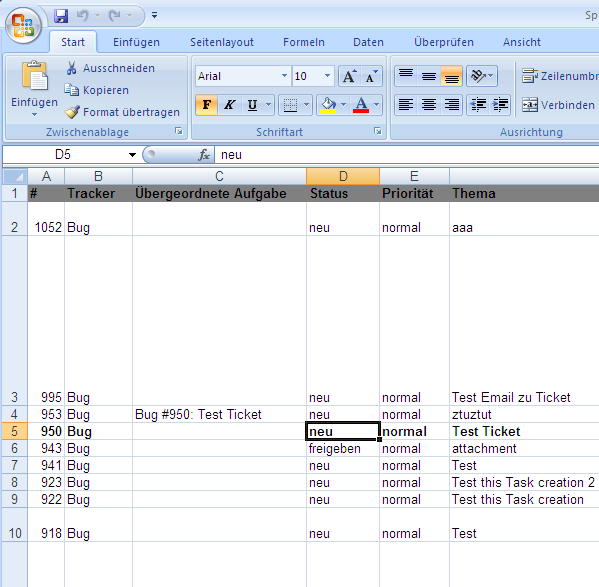Align text to middle of cell
Screen dimensions: 599x587
coord(429,76)
